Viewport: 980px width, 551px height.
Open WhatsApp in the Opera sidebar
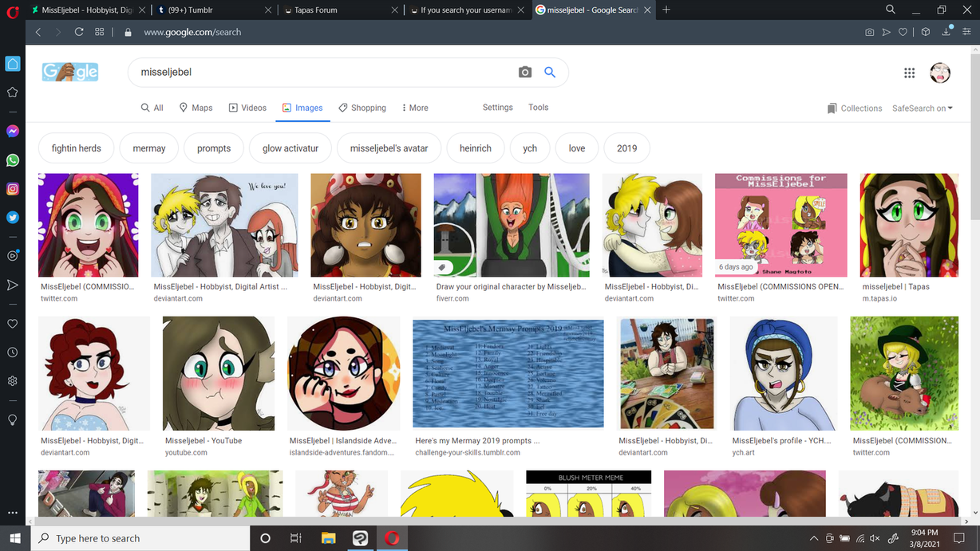point(13,160)
